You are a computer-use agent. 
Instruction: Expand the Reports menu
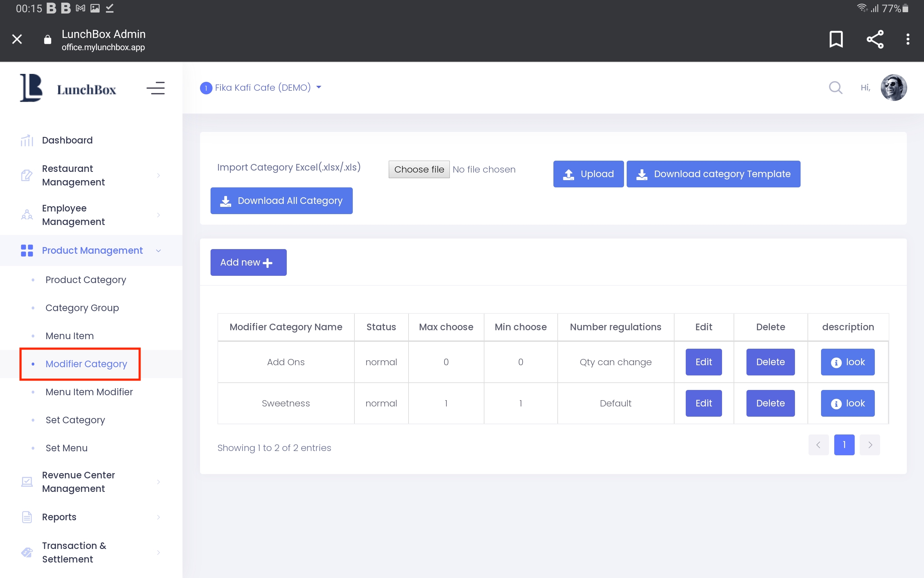pyautogui.click(x=92, y=517)
